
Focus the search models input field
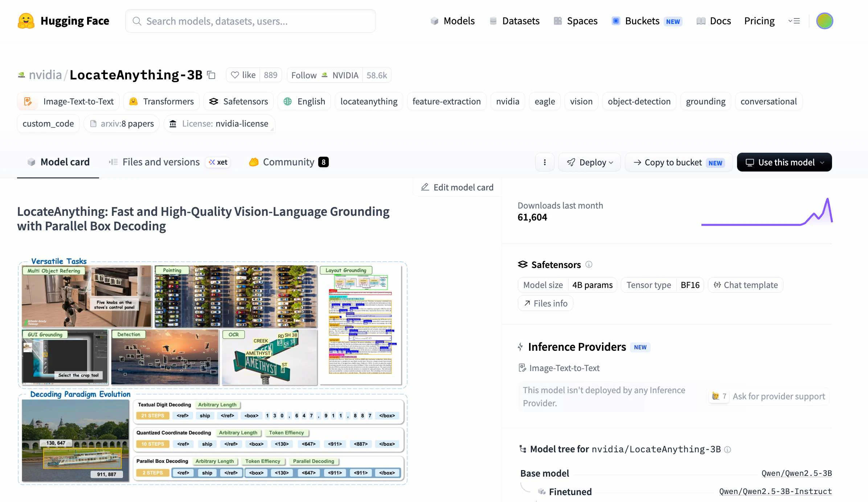(x=250, y=21)
